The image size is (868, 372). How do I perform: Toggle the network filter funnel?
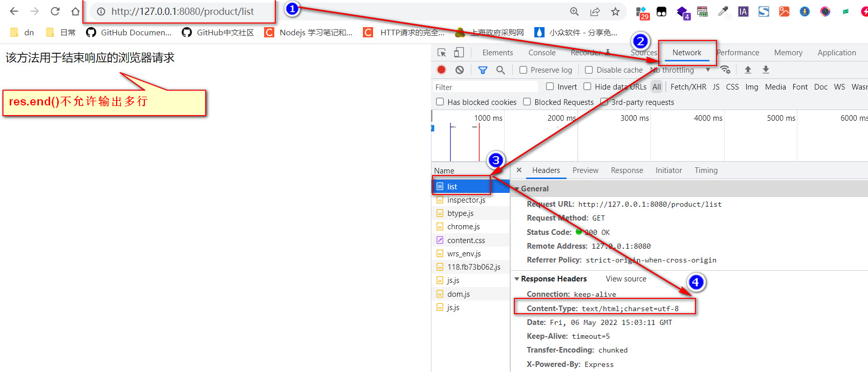click(x=483, y=70)
